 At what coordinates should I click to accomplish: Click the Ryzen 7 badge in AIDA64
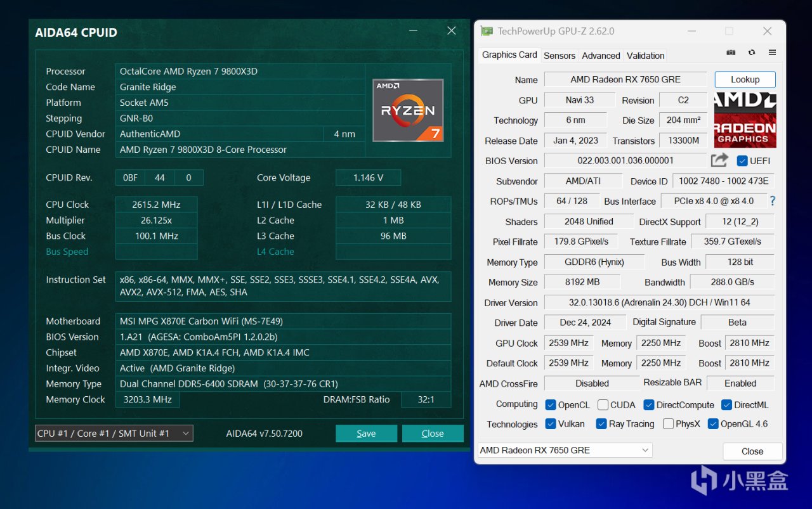(x=408, y=110)
